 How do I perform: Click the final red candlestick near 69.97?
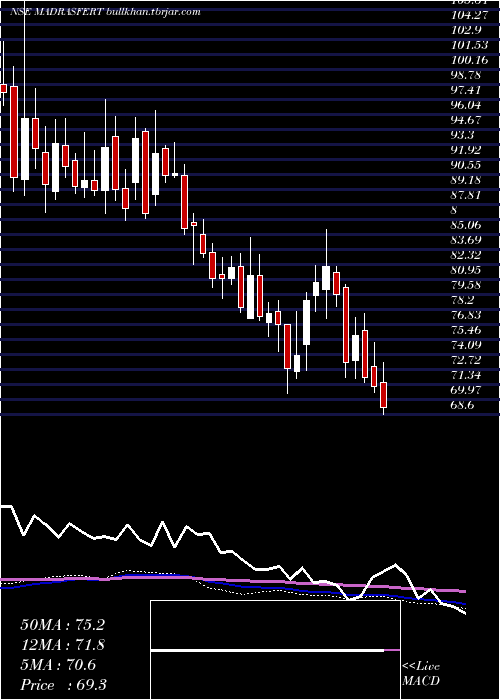(383, 395)
